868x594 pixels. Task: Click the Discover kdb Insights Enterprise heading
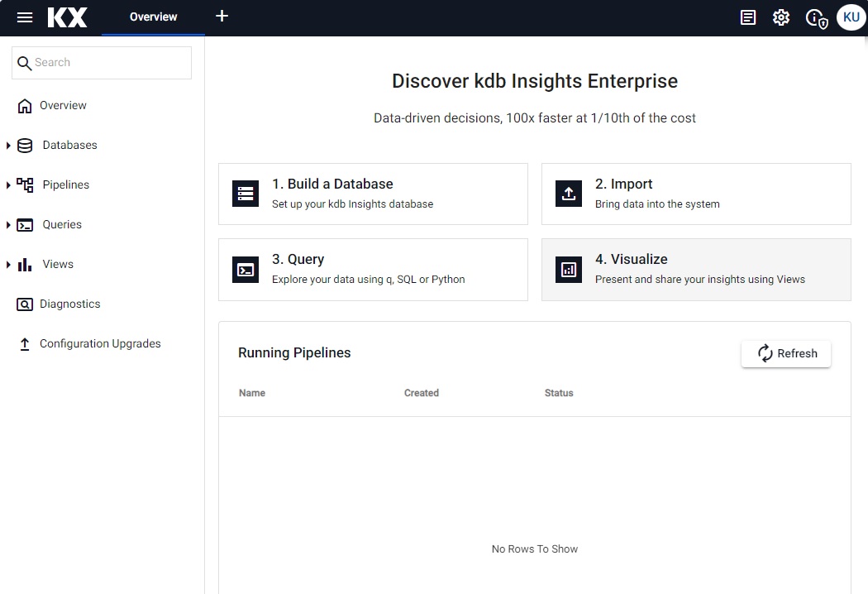tap(535, 81)
